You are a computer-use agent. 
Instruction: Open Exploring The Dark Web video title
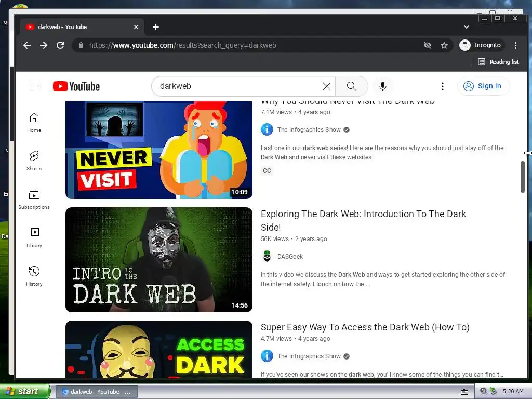point(363,220)
